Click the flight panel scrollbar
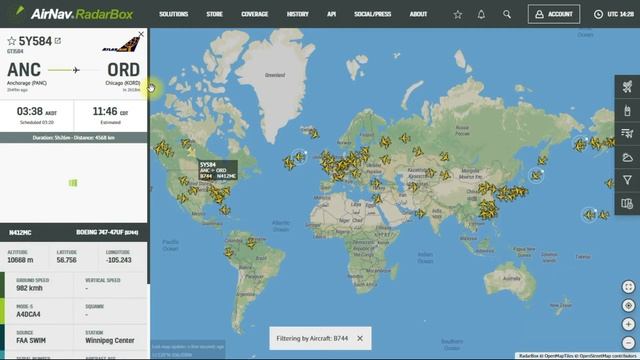This screenshot has width=640, height=360. tap(149, 155)
